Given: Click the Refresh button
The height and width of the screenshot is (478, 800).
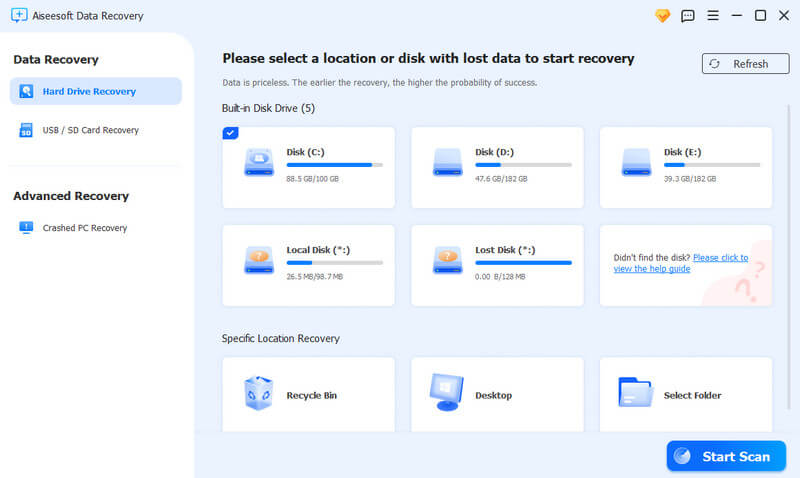Looking at the screenshot, I should coord(745,64).
